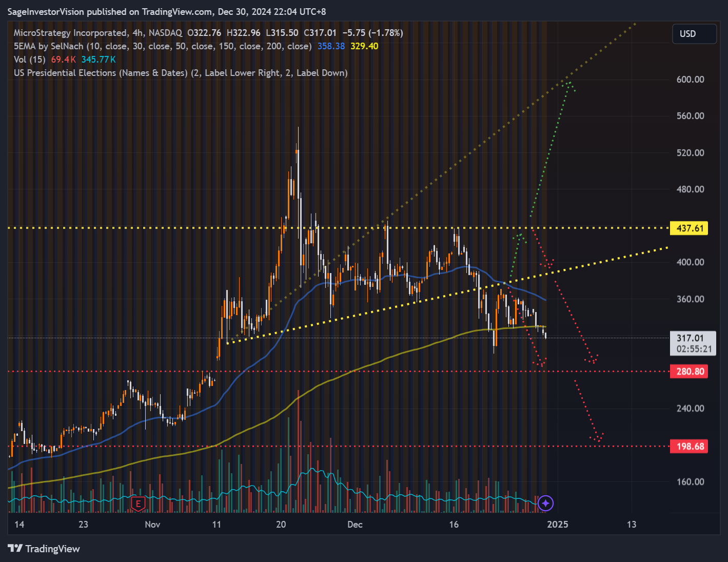Click the 69.4K volume value
Viewport: 728px width, 562px height.
pyautogui.click(x=63, y=60)
